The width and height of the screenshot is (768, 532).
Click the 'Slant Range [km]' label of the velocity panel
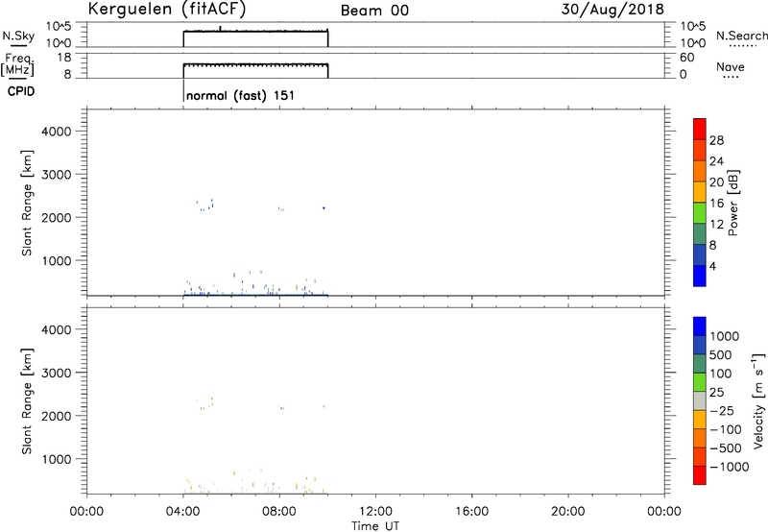pyautogui.click(x=27, y=401)
